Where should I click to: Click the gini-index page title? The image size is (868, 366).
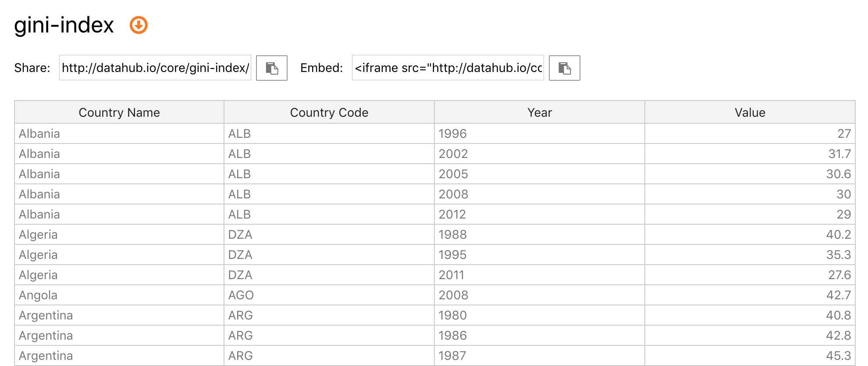64,25
